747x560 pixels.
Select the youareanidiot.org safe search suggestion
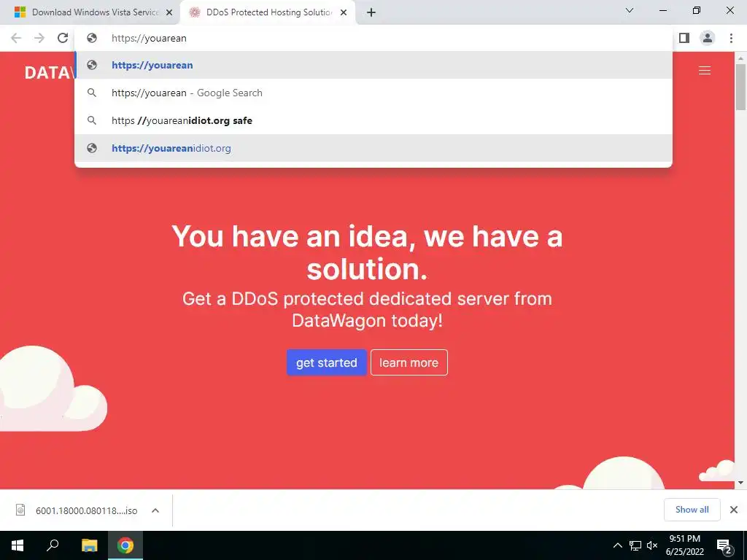(373, 120)
